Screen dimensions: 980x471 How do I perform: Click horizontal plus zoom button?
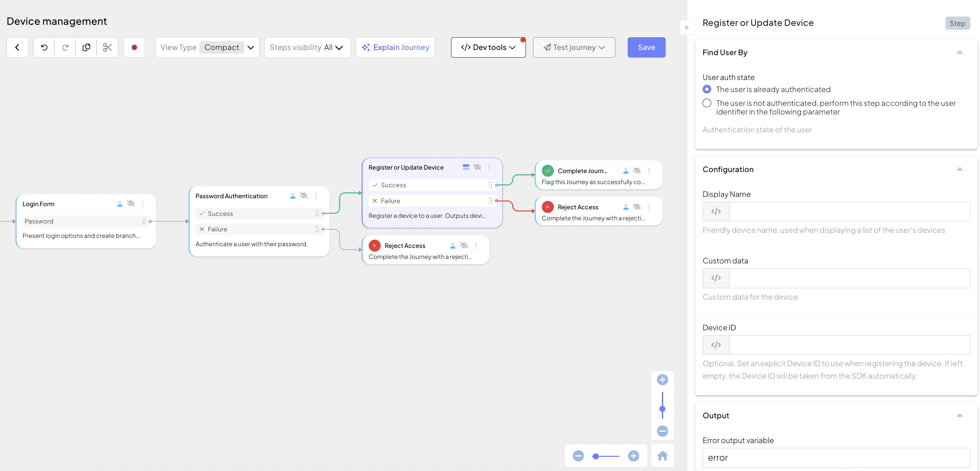[x=634, y=455]
